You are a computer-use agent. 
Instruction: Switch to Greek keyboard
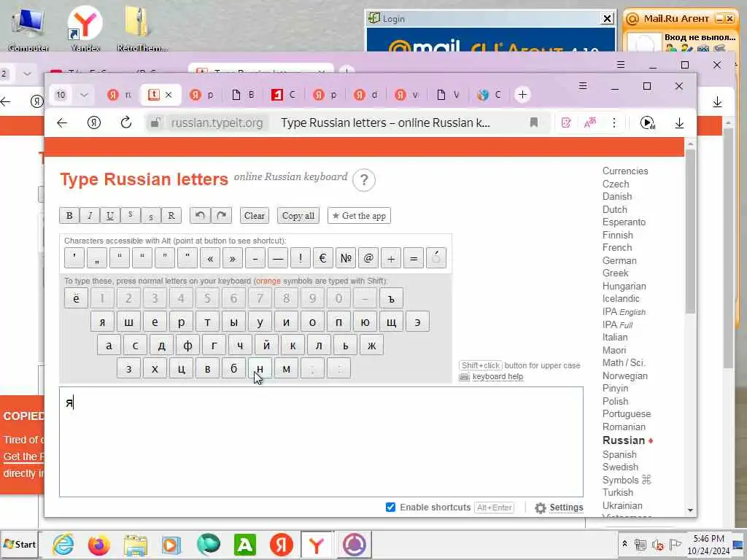pyautogui.click(x=615, y=273)
